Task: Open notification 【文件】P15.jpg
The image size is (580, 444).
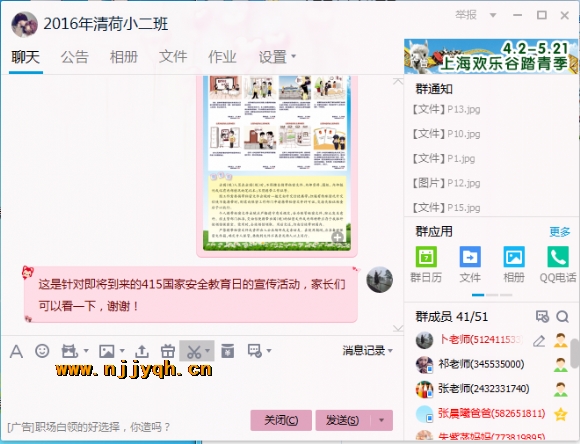Action: click(446, 208)
